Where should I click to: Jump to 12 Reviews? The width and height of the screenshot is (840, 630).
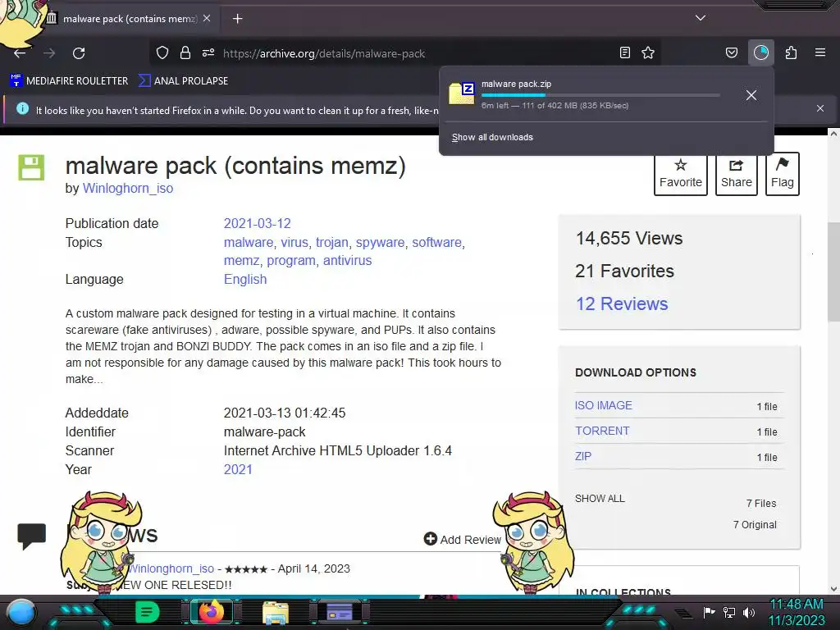coord(622,304)
